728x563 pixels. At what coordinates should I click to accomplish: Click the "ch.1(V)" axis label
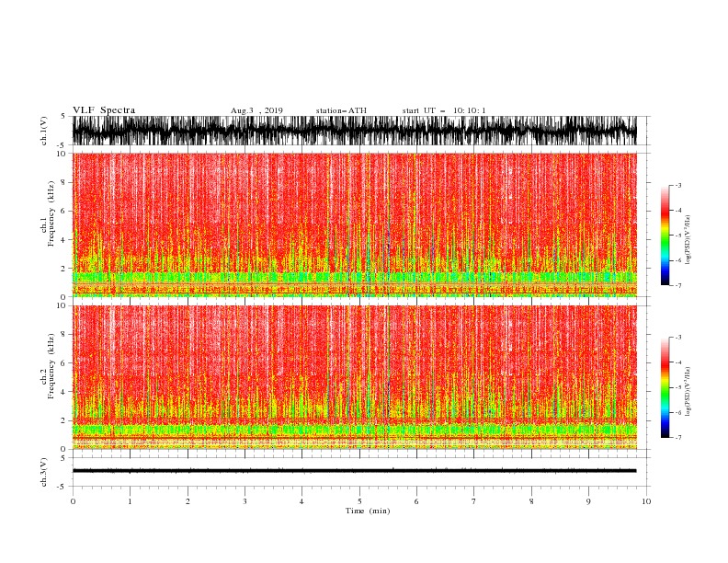(x=44, y=131)
